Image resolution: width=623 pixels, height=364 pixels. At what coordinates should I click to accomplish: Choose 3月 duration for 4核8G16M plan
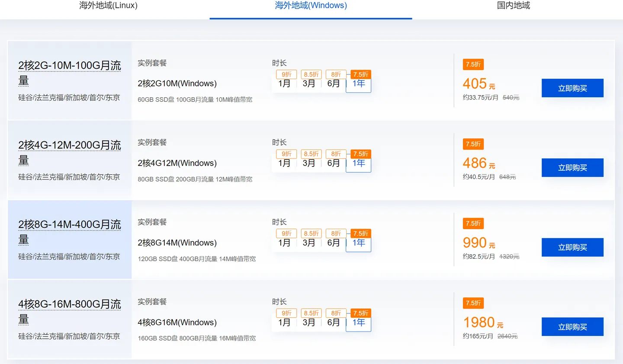[x=309, y=322]
